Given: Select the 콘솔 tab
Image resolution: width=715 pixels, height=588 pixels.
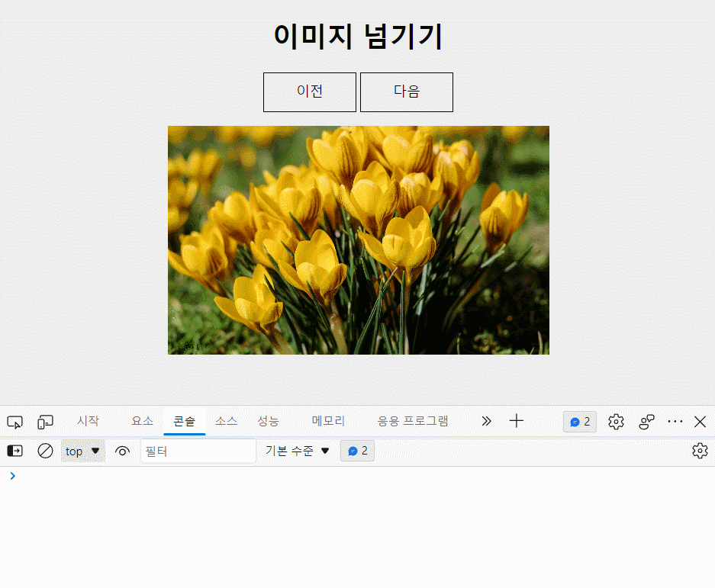Looking at the screenshot, I should (x=184, y=421).
